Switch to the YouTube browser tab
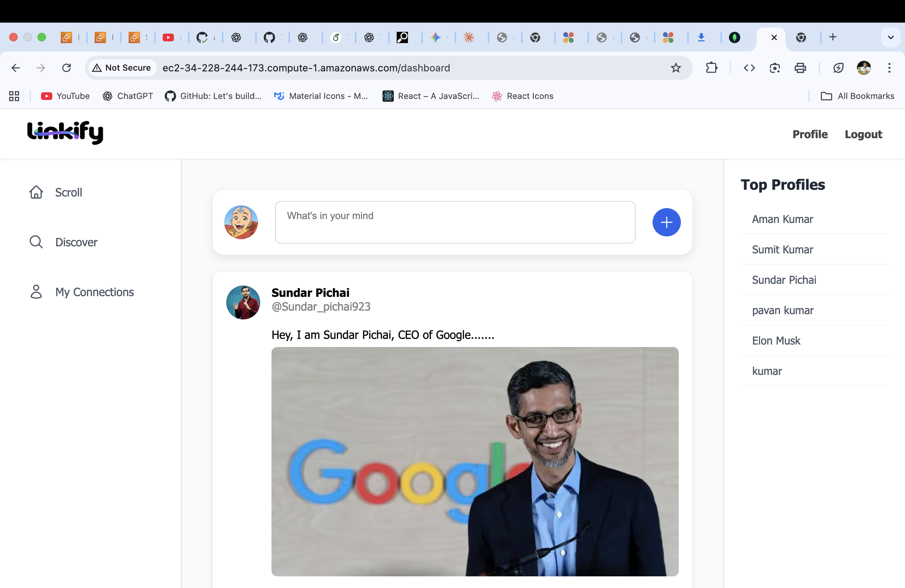905x588 pixels. pyautogui.click(x=168, y=37)
